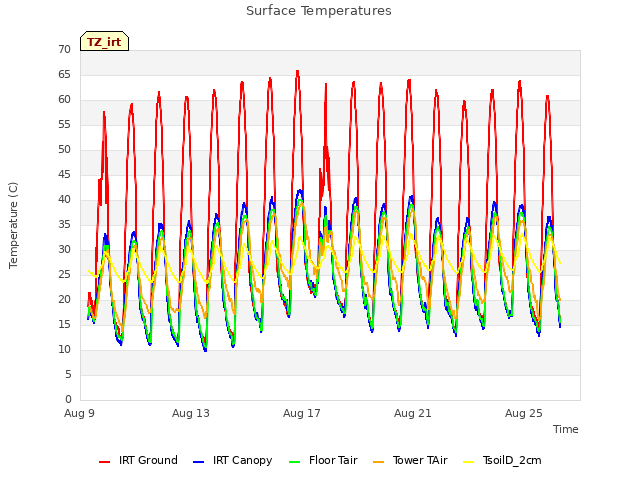Toggle the IRT Ground legend entry
Screen dimensions: 640x480
tap(138, 460)
